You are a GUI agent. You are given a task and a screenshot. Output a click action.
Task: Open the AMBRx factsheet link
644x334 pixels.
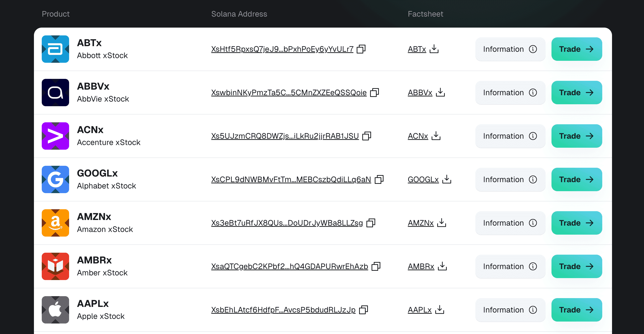pos(421,267)
